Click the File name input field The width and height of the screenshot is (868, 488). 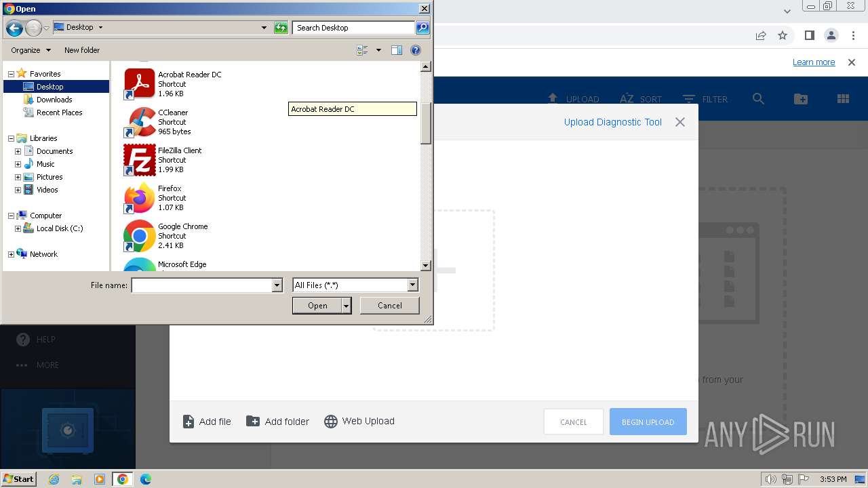coord(201,285)
